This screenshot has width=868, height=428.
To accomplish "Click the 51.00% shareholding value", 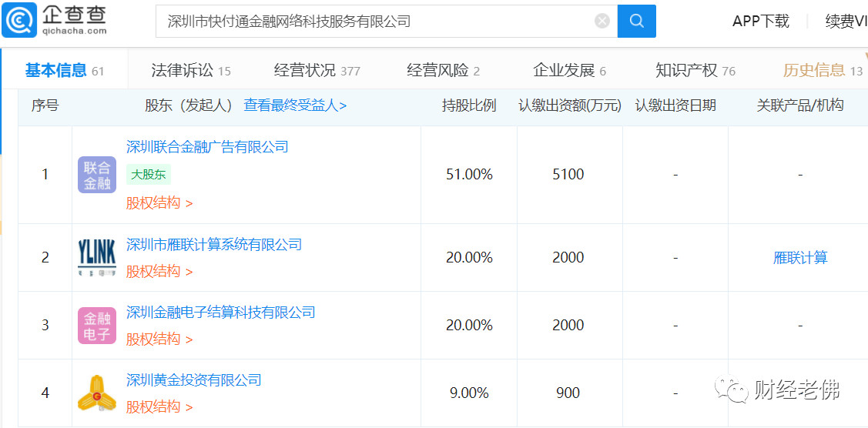I will point(469,175).
